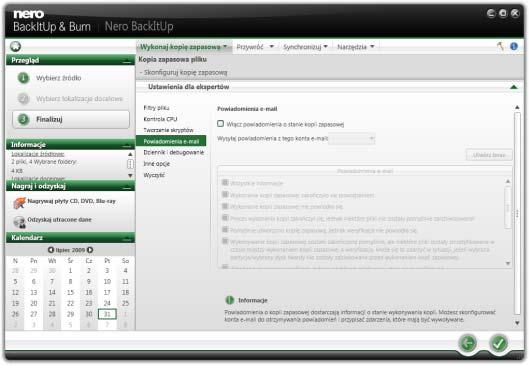Open the info help icon in toolbar

[x=514, y=46]
